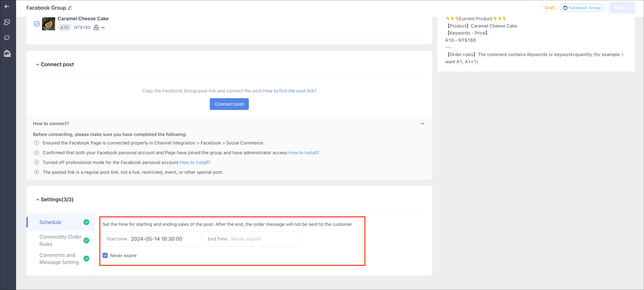Select the Commodity Order Rules tab

click(x=61, y=240)
